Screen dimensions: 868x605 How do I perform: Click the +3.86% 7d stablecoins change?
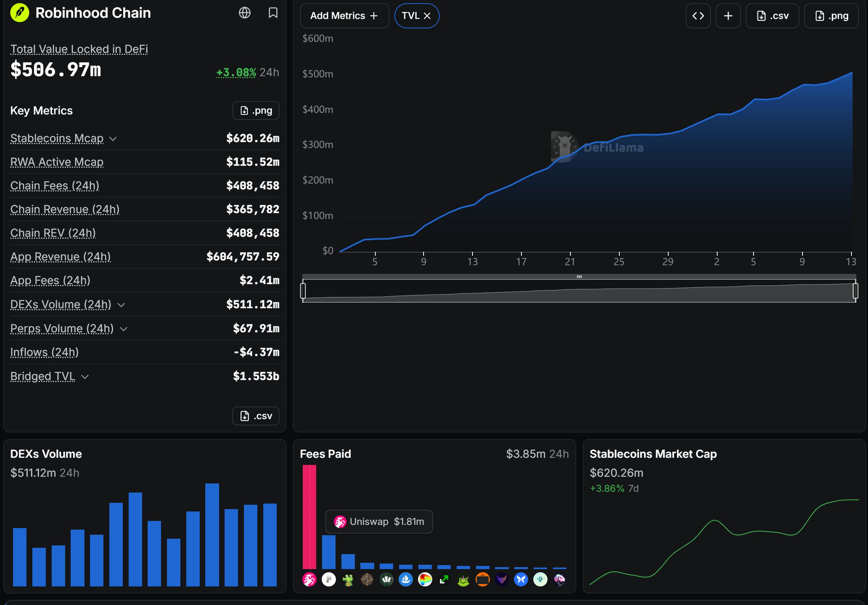pyautogui.click(x=614, y=489)
